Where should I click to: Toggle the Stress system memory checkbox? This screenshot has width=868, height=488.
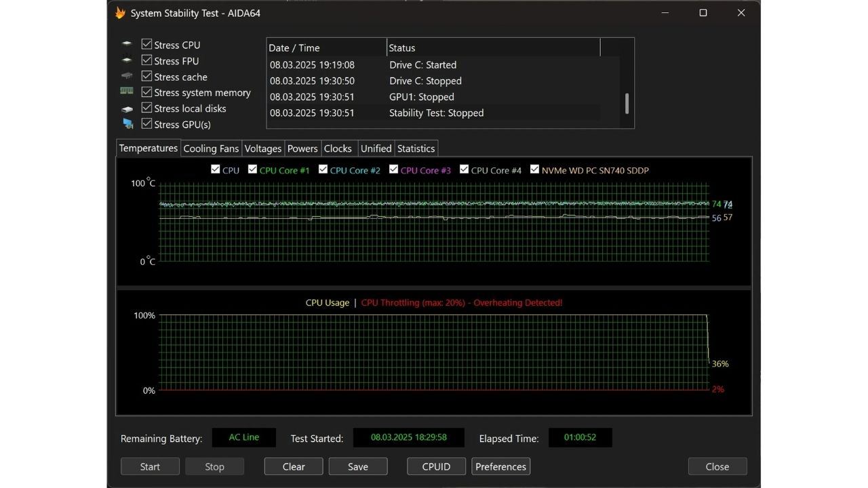146,92
